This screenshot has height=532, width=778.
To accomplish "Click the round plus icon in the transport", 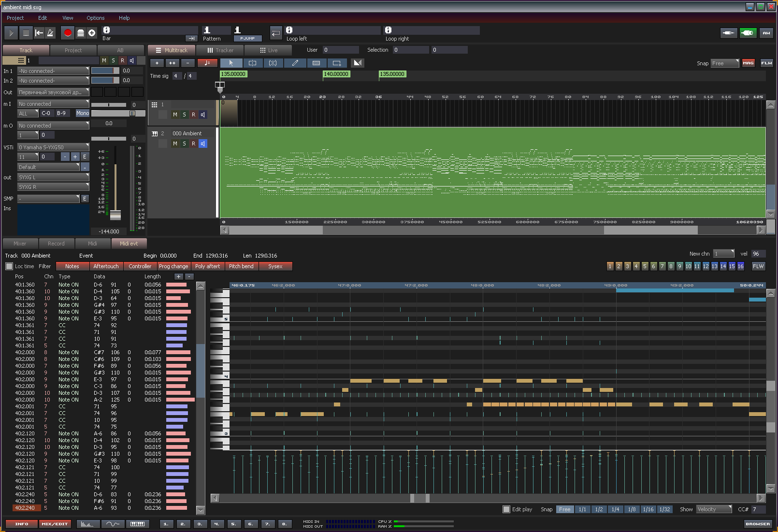I will click(x=92, y=33).
